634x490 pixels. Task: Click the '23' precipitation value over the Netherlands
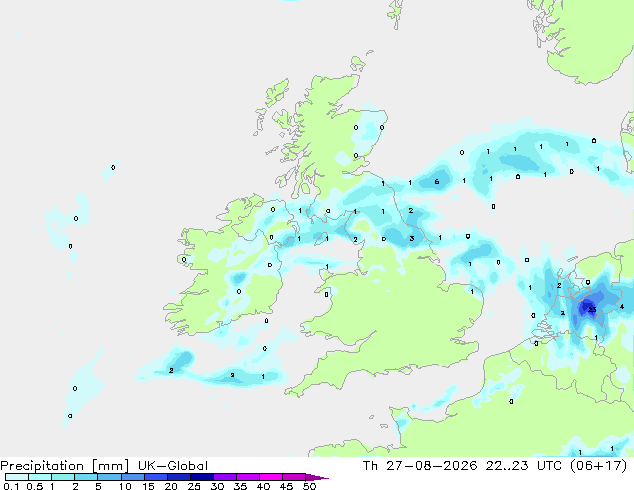[592, 310]
